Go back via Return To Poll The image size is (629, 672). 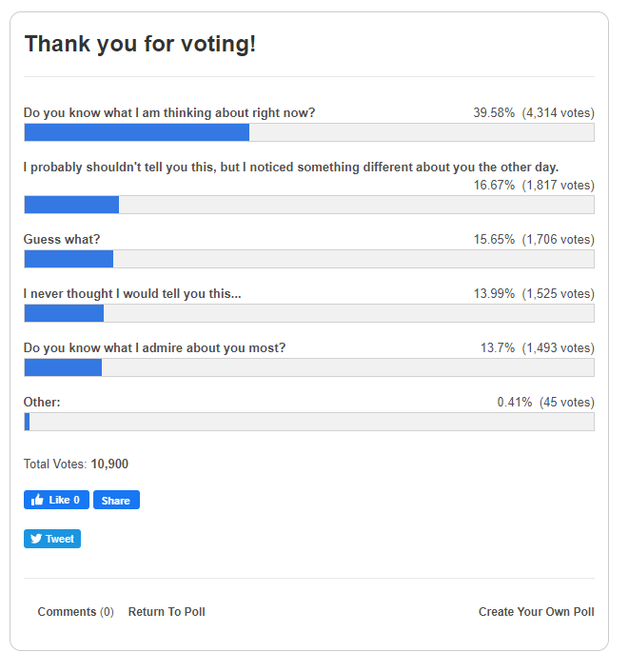pyautogui.click(x=167, y=612)
